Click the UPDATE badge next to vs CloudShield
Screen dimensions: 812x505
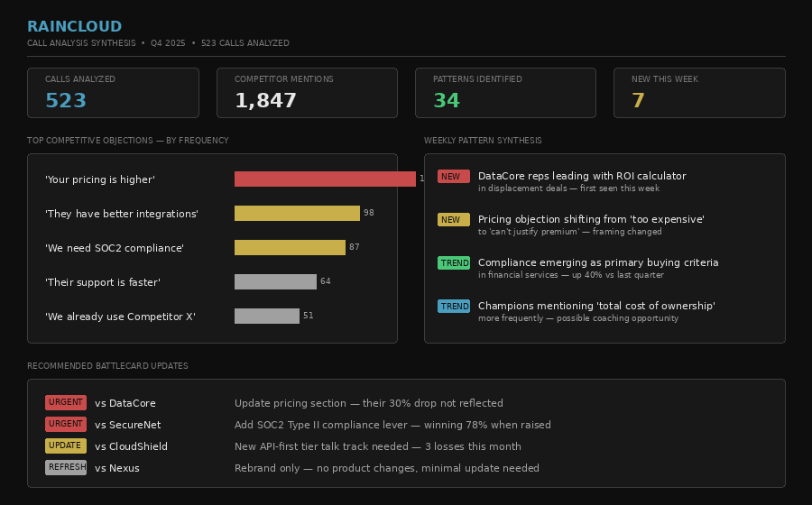(x=66, y=446)
